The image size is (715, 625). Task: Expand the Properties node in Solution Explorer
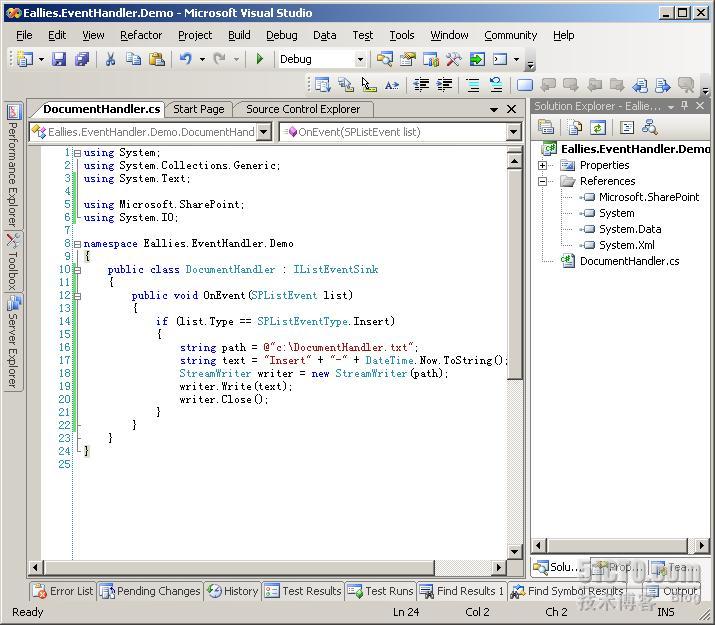(542, 165)
